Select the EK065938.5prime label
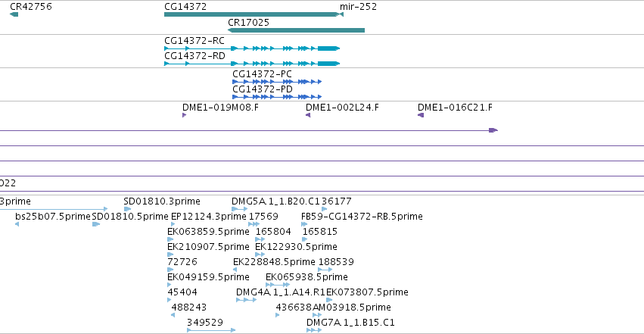Viewport: 644px width, 334px height. (x=306, y=277)
